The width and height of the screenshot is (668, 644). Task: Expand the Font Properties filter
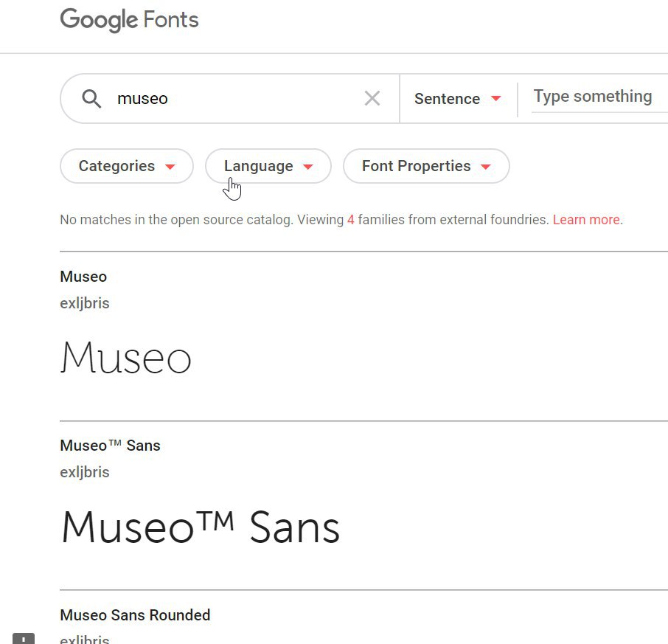pos(426,166)
